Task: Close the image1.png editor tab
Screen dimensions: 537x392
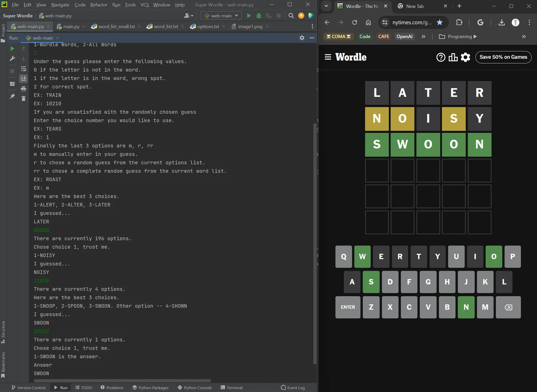Action: [x=267, y=27]
